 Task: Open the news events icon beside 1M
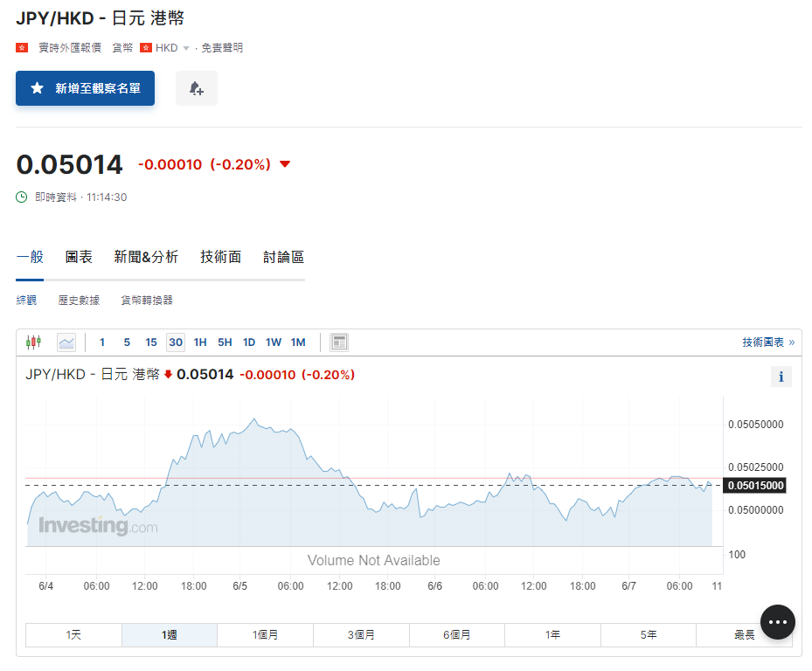pos(338,342)
